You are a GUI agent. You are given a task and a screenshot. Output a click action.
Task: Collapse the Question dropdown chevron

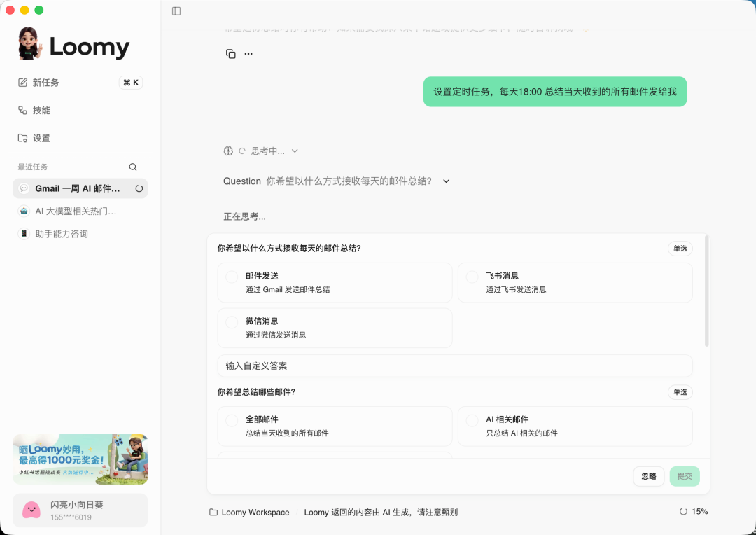tap(447, 181)
